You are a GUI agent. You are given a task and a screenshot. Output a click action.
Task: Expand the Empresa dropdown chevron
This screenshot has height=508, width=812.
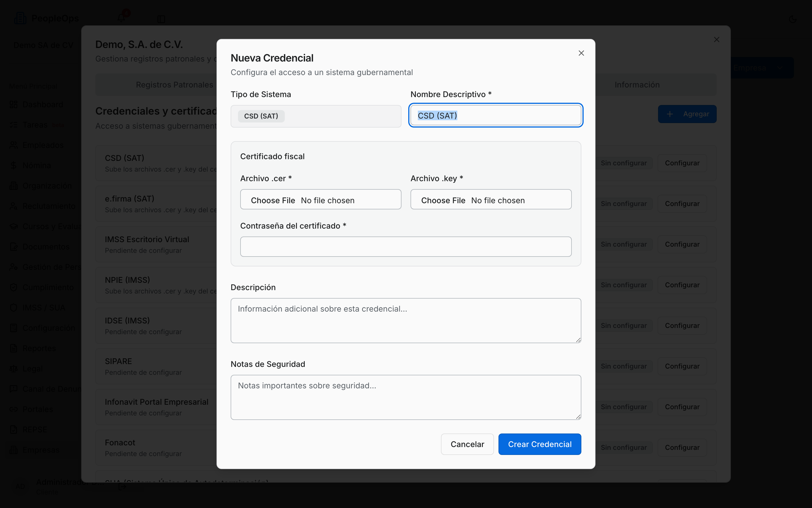(x=780, y=68)
